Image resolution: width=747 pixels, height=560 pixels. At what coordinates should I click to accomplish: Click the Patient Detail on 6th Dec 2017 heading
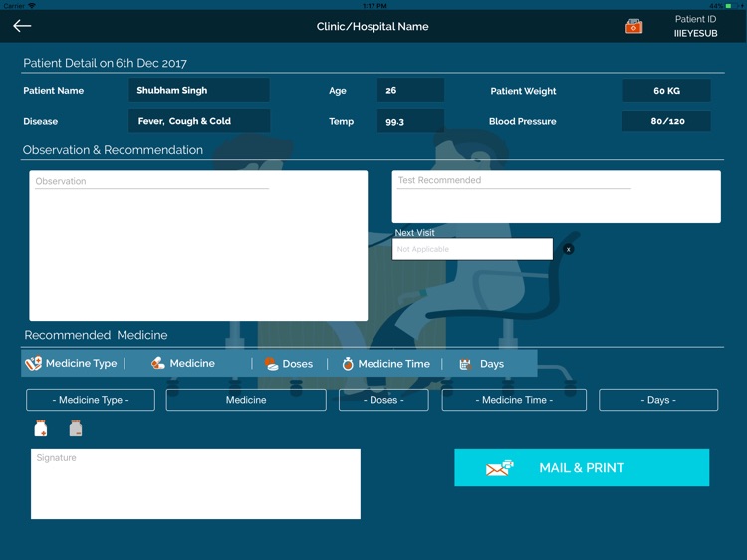105,63
